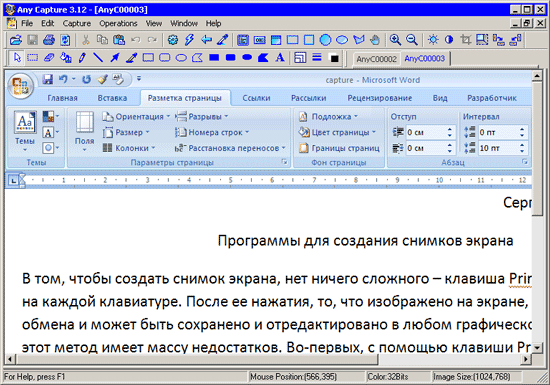Select the outlined rectangle shape tool
This screenshot has height=385, width=550.
148,58
